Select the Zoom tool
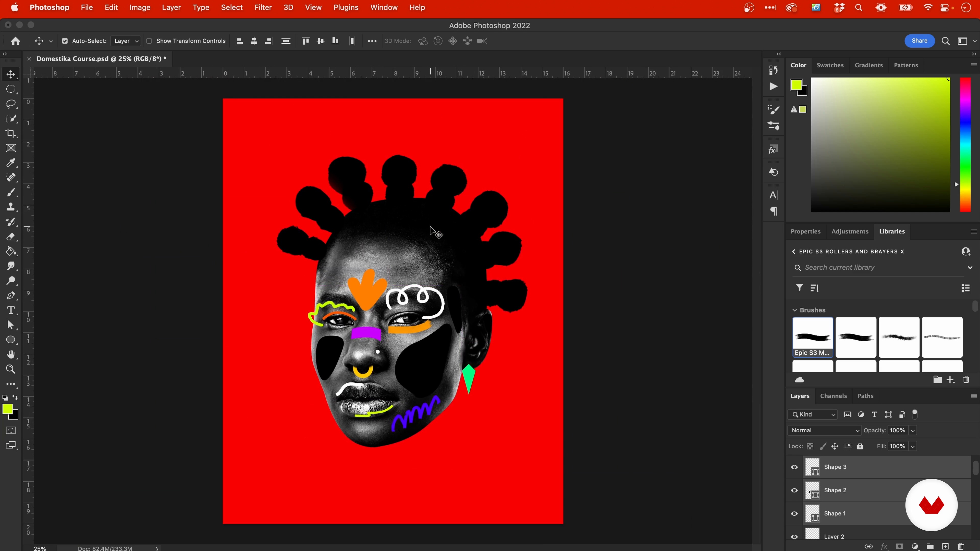980x551 pixels. click(11, 369)
